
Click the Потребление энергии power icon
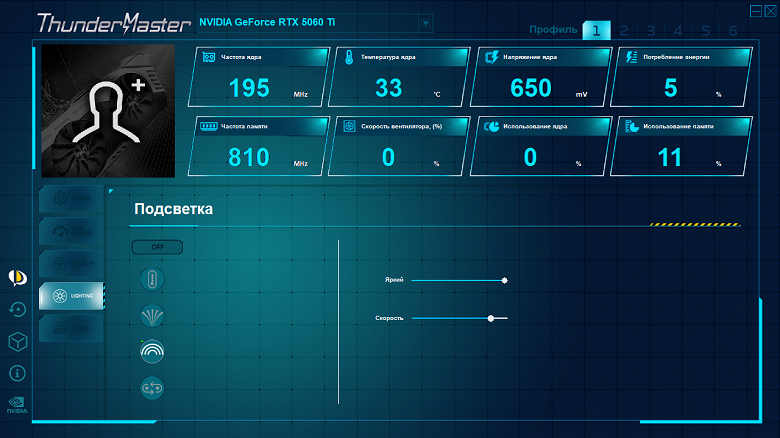tap(632, 57)
